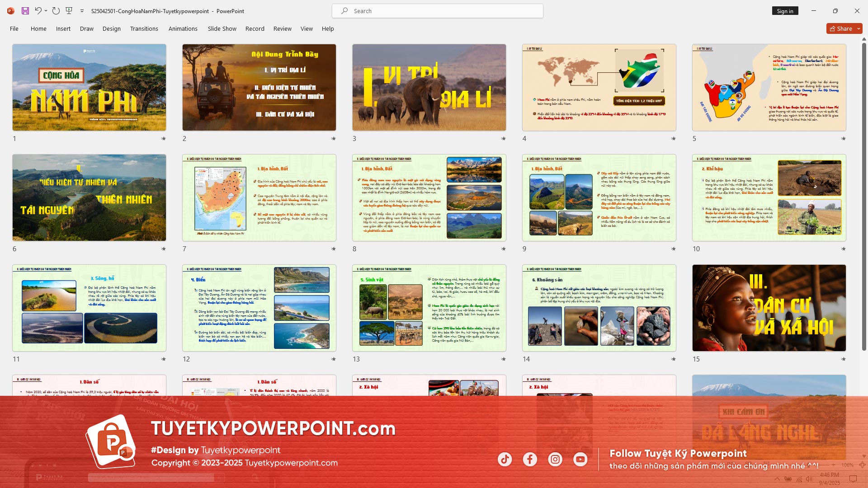Save the presentation via Quick Access Toolbar
868x488 pixels.
(x=25, y=11)
